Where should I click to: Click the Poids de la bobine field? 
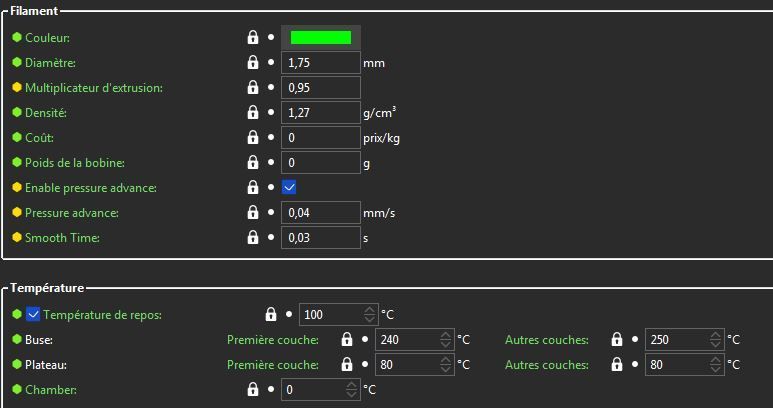click(321, 163)
